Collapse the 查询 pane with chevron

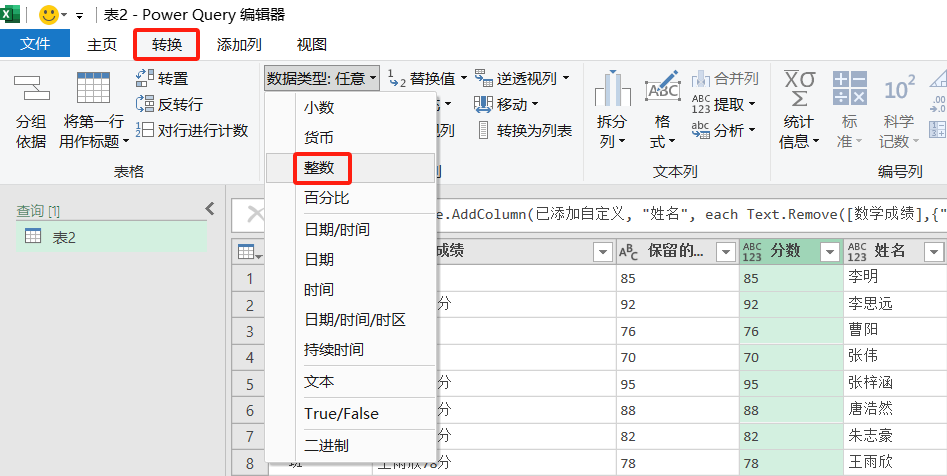(210, 209)
